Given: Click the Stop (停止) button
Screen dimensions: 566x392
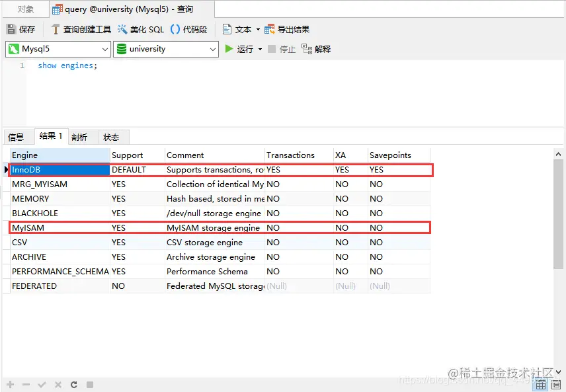Looking at the screenshot, I should [x=282, y=49].
